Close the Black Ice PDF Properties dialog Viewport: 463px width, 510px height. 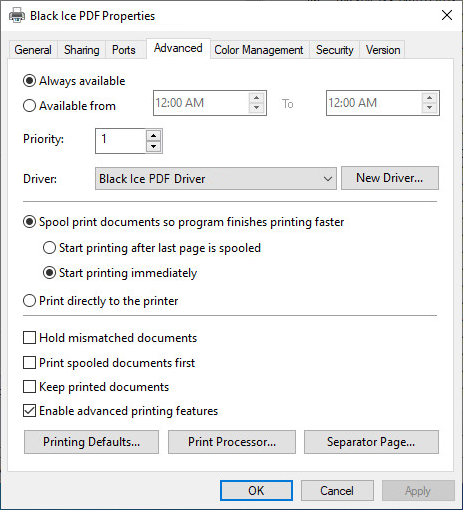tap(447, 15)
